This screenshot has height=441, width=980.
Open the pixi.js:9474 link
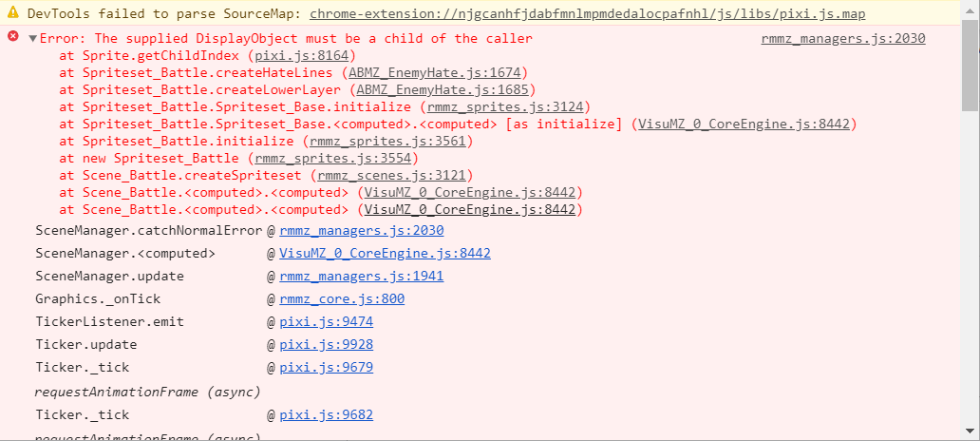[327, 322]
